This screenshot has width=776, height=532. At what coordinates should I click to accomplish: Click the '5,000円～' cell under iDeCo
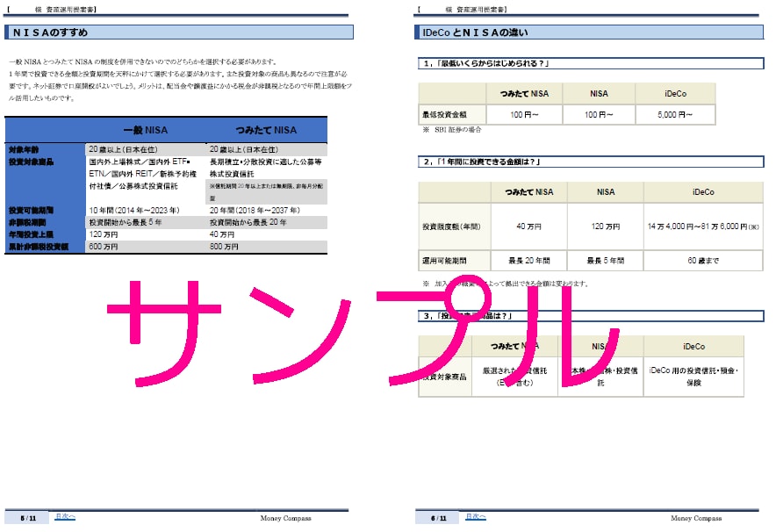coord(675,115)
